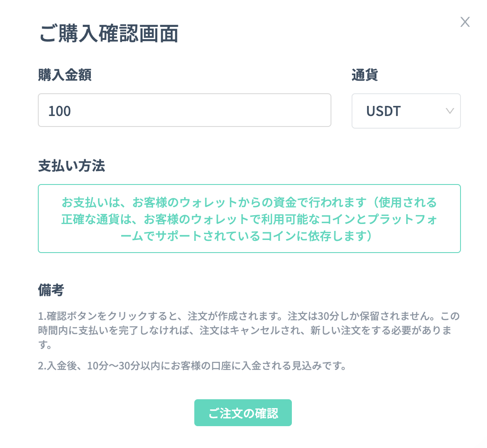Click the chevron arrow in 通貨 selector
Screen dimensions: 487x448
pyautogui.click(x=450, y=111)
